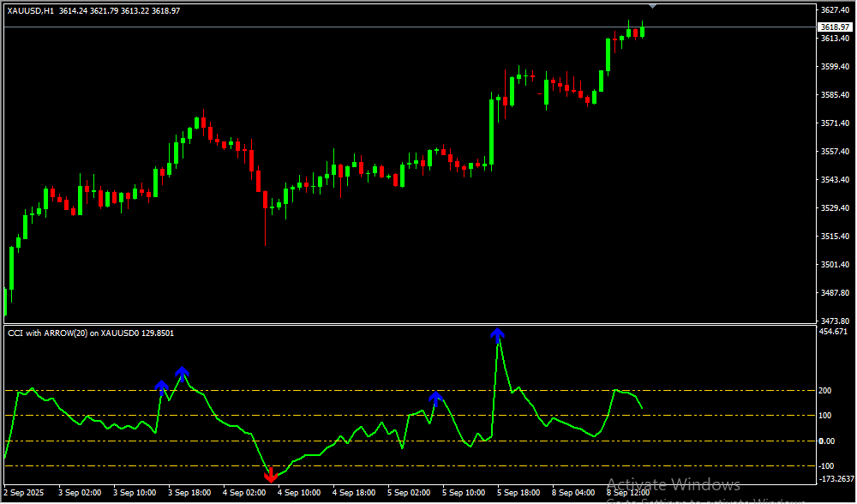
Task: Select the blue arrow at the CCI peak
Action: 497,333
